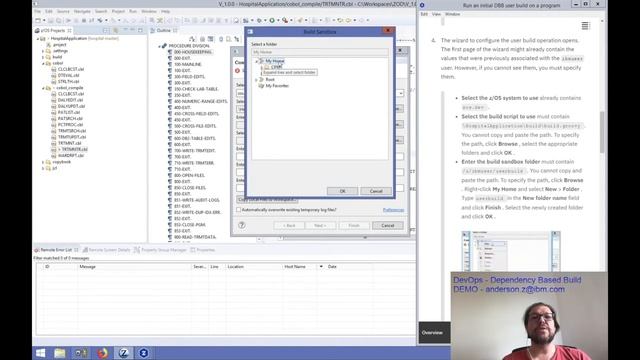
Task: Open the View menu in tutorial window
Action: 436,14
